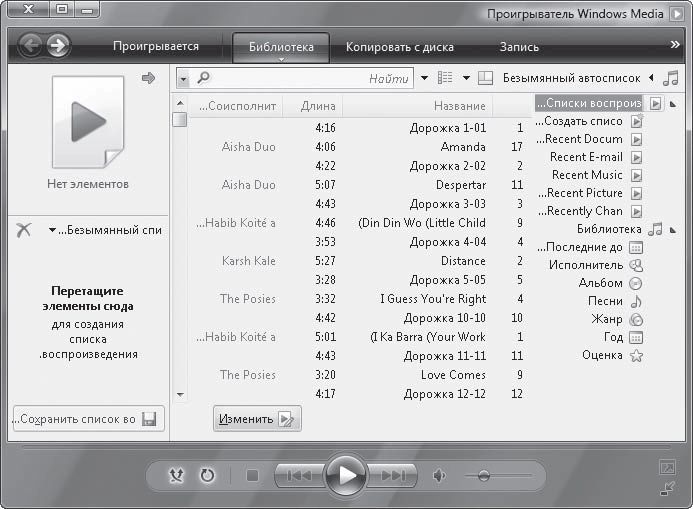
Task: Click the scroll down arrow of the track list
Action: point(180,394)
